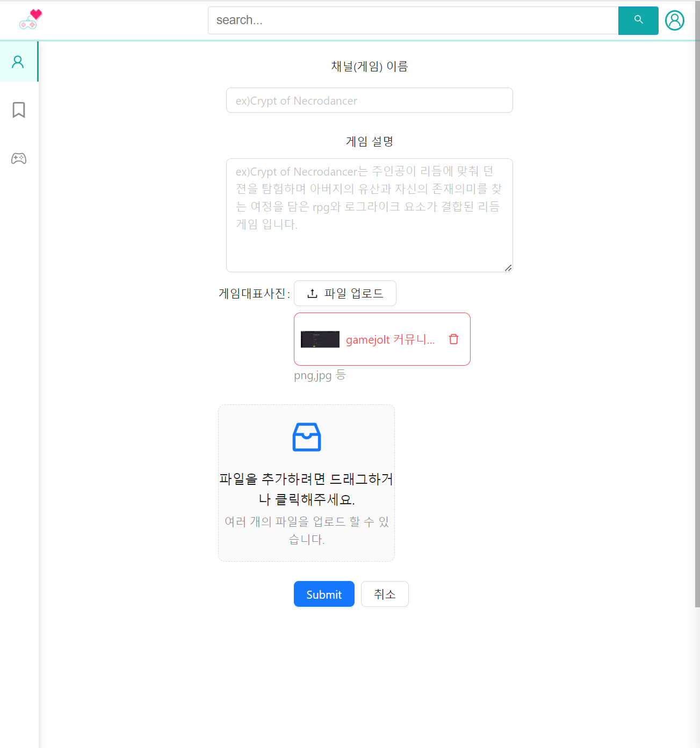The width and height of the screenshot is (700, 748).
Task: Focus the game description textarea
Action: point(370,215)
